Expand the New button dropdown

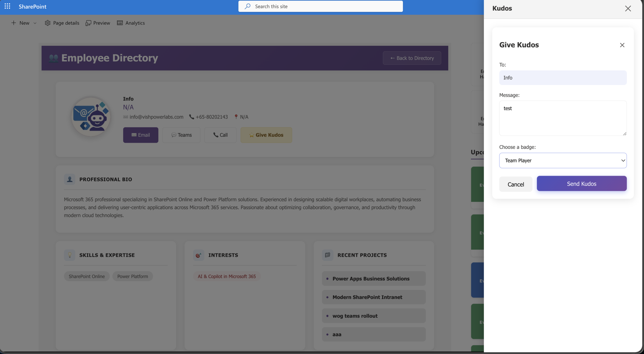coord(35,23)
